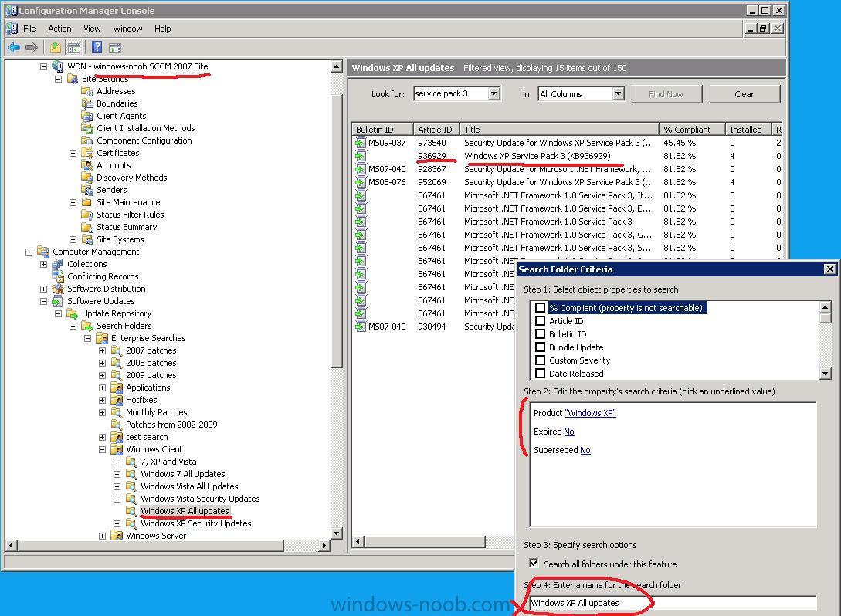Screen dimensions: 841x616
Task: Select Windows XP Service Pack 3 (KB936929) row
Action: [567, 156]
